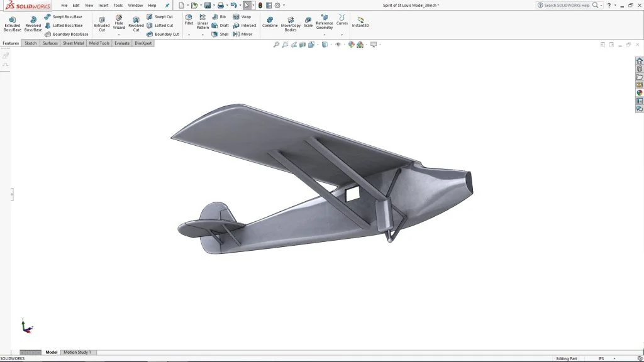Toggle Instant3D mode
This screenshot has width=644, height=362.
pos(360,22)
